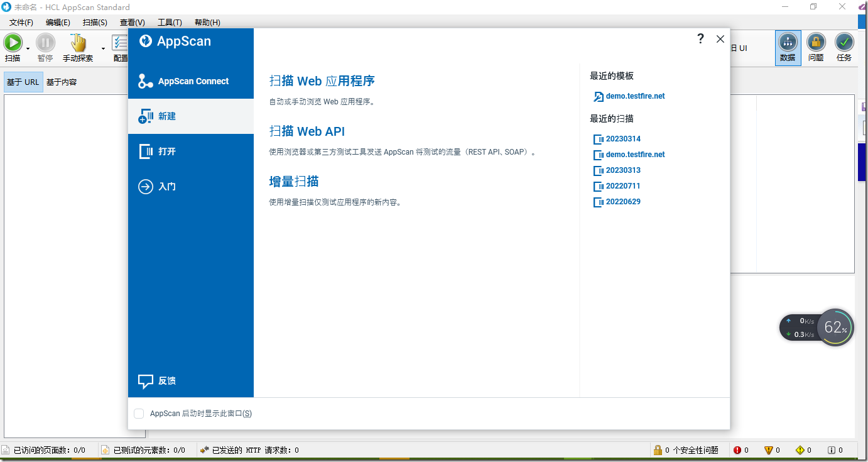Click the security issues lock icon in status bar
This screenshot has width=868, height=462.
click(x=658, y=450)
